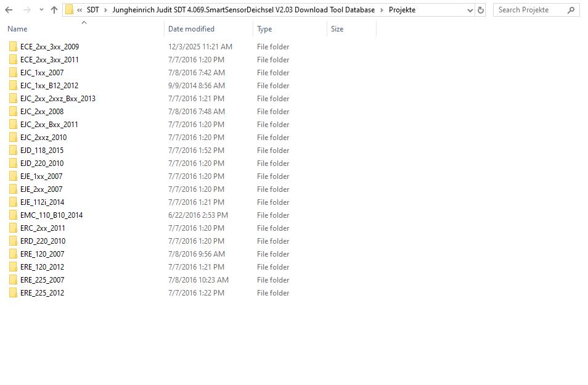Open recent locations dropdown arrow
Viewport: 588px width, 385px height.
coord(41,10)
